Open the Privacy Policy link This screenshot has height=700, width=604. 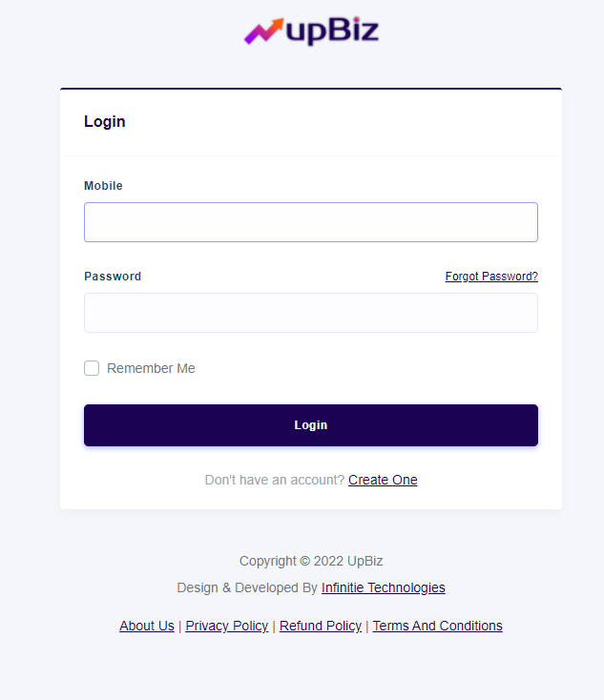click(x=226, y=626)
